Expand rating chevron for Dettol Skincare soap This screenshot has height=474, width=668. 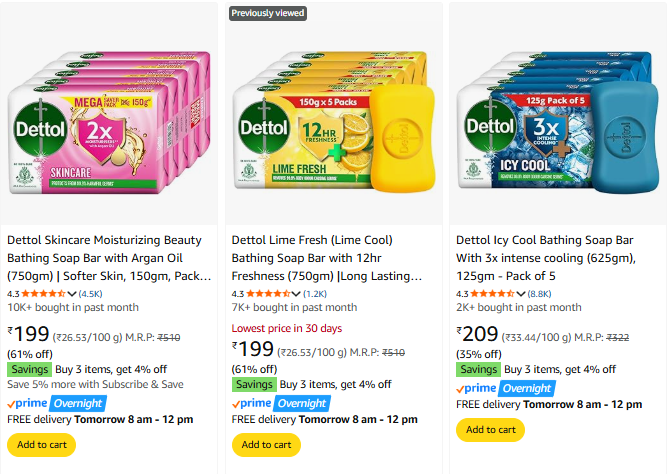(72, 294)
